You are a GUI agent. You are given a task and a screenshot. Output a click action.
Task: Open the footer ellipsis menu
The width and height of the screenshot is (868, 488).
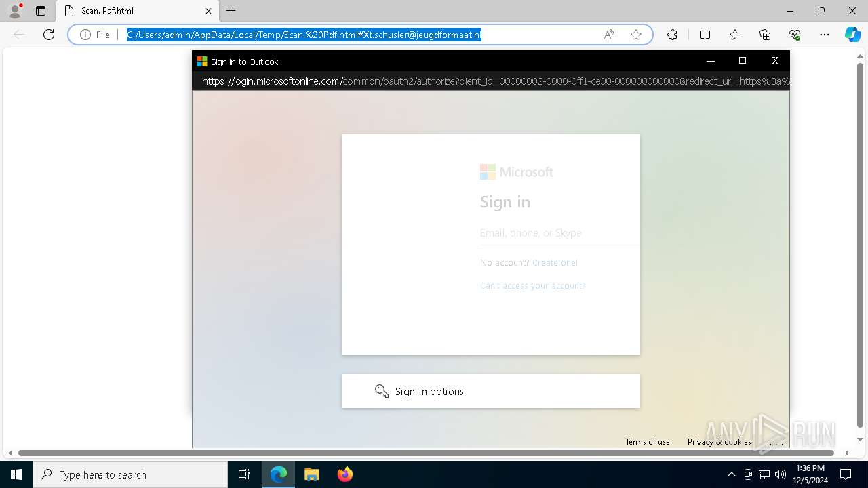coord(776,443)
